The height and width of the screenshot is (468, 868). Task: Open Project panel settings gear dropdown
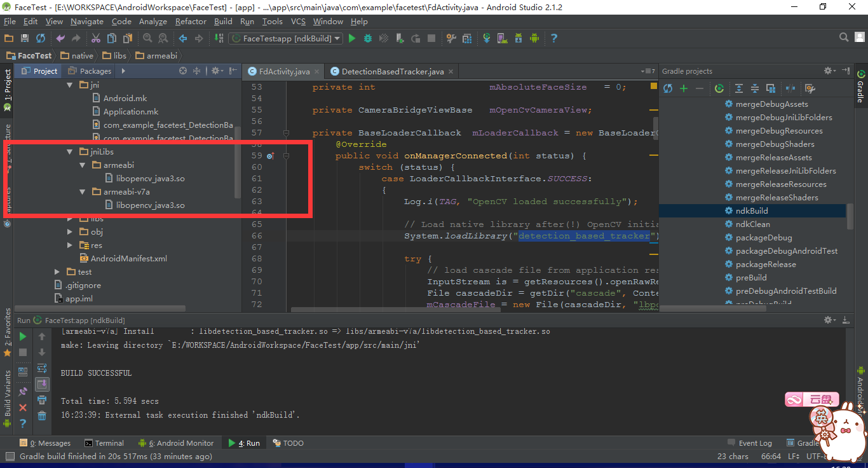pos(217,71)
